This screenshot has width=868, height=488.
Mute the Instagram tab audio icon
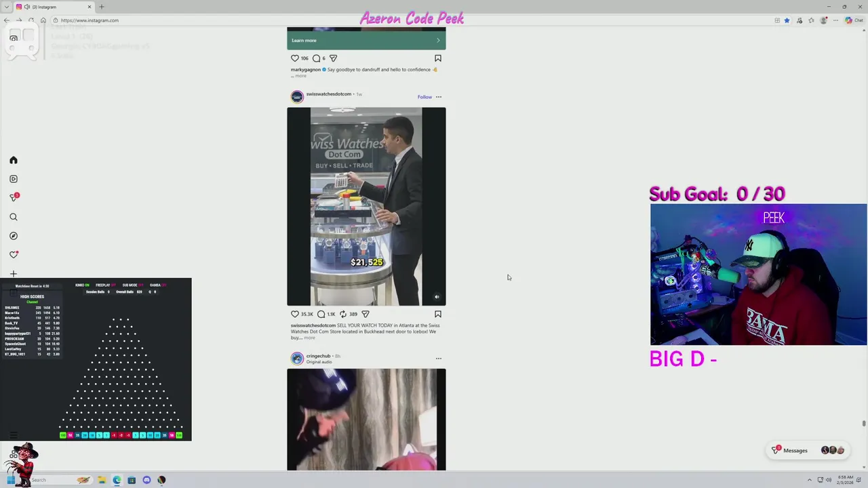26,7
